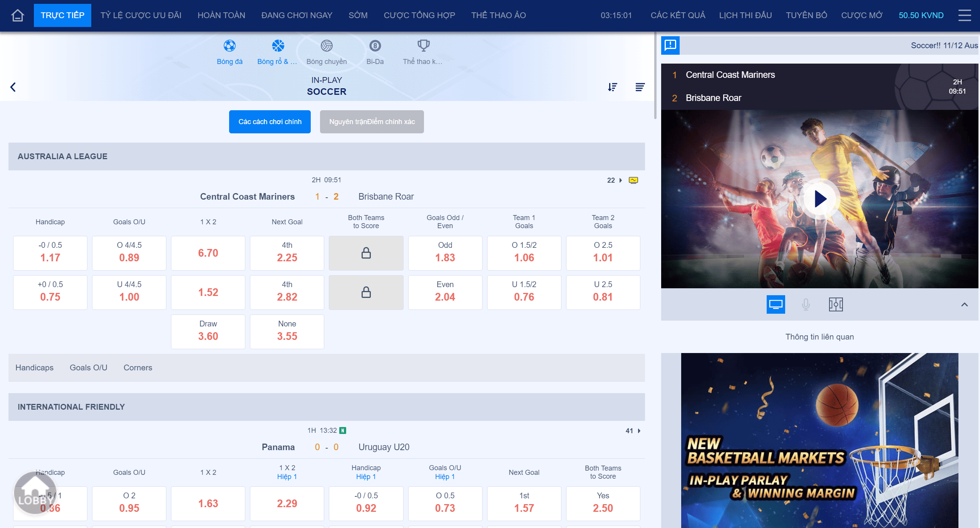Image resolution: width=980 pixels, height=528 pixels.
Task: Open the trophy Thể thao khác icon
Action: click(423, 46)
